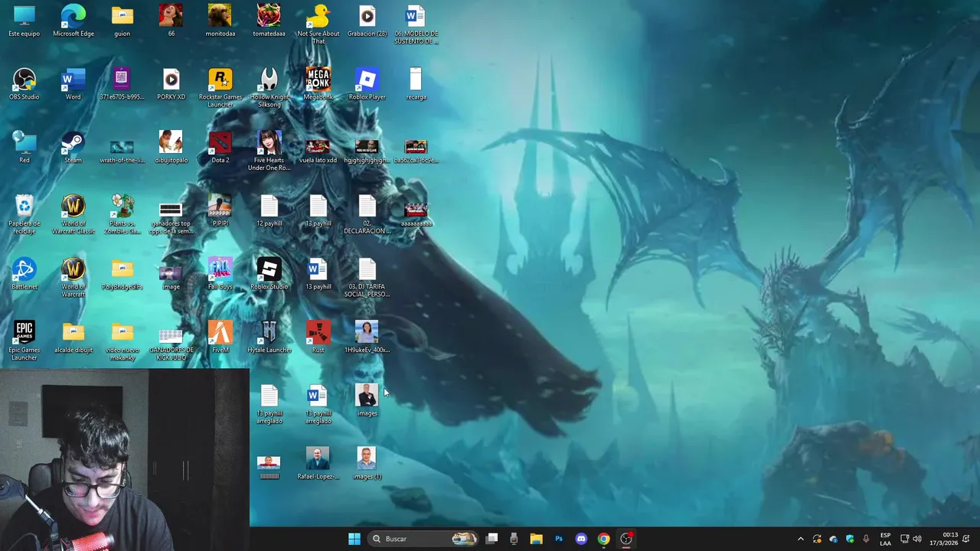980x551 pixels.
Task: Select the Fall Guys icon
Action: coord(220,274)
